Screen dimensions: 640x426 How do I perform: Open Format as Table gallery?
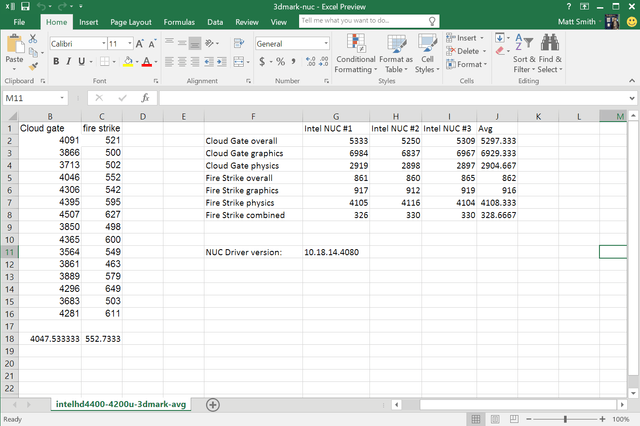[396, 53]
